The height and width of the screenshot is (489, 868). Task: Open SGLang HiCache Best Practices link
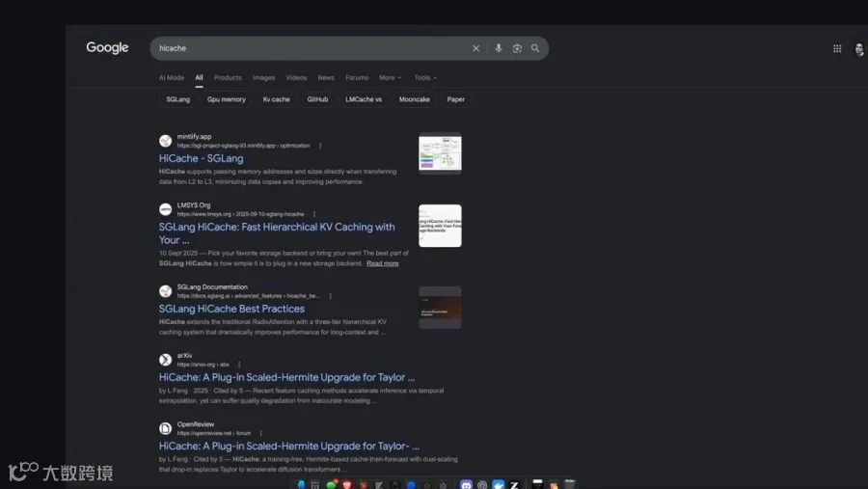click(231, 309)
